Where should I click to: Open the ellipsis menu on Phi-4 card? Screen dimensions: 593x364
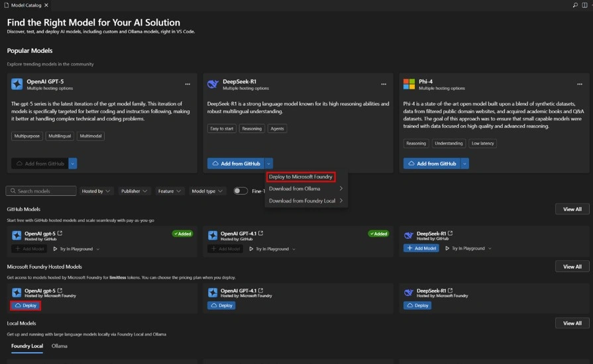coord(579,84)
